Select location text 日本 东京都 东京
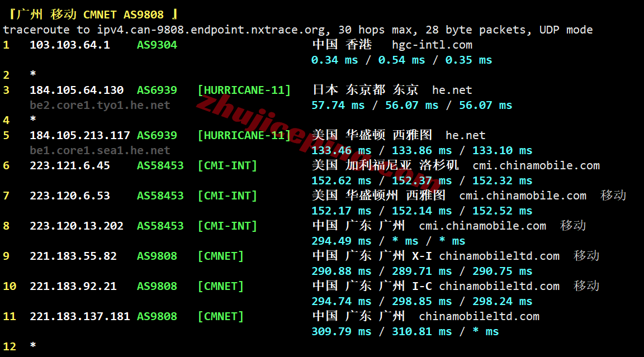The image size is (644, 357). [365, 90]
